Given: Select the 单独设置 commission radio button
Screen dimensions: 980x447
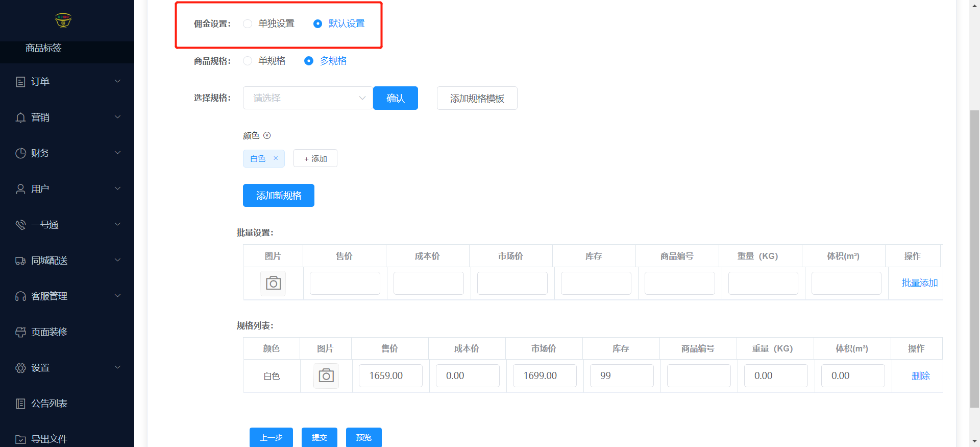Looking at the screenshot, I should 248,23.
